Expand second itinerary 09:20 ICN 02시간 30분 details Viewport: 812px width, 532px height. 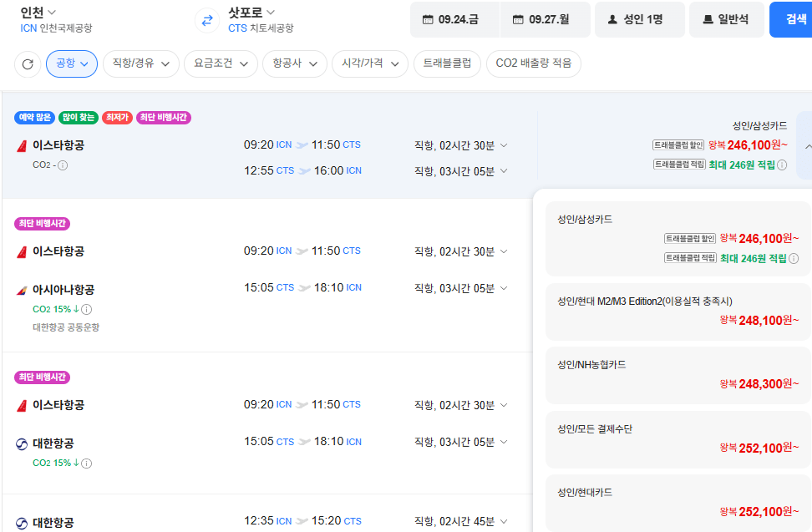click(x=504, y=251)
